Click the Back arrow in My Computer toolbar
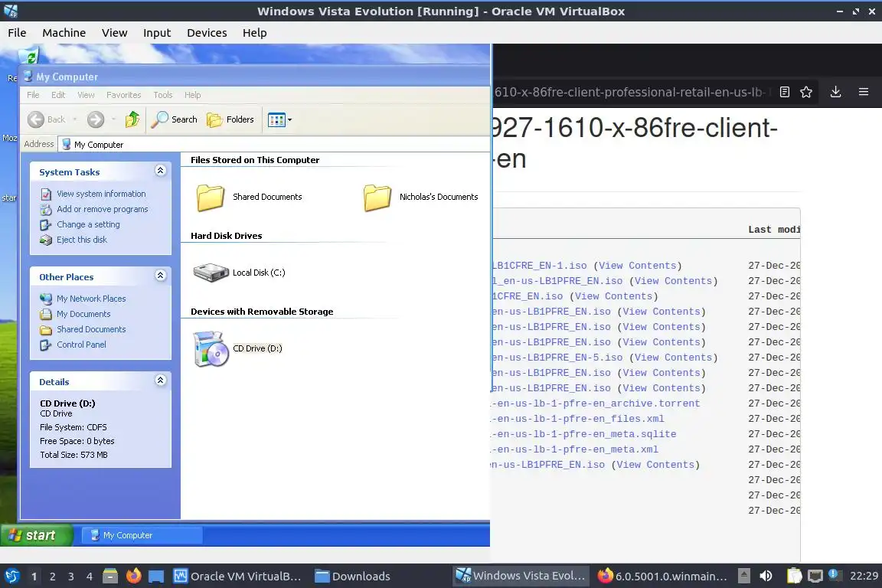The height and width of the screenshot is (588, 882). [x=36, y=119]
